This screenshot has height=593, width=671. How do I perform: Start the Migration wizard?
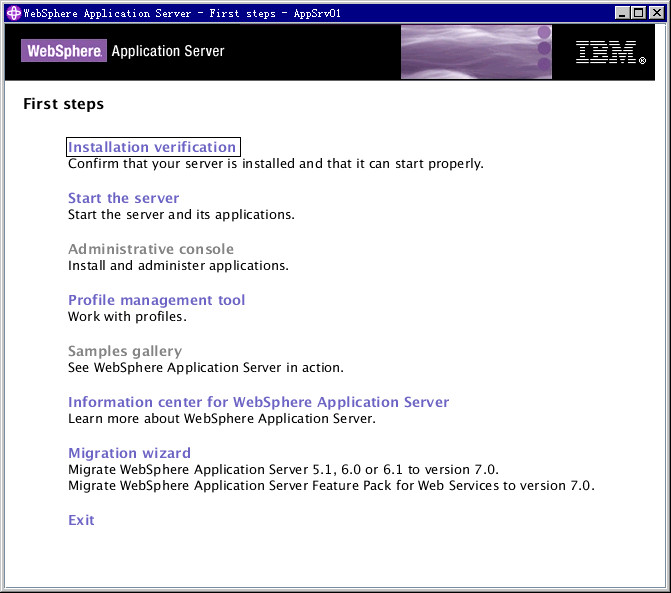[x=129, y=453]
